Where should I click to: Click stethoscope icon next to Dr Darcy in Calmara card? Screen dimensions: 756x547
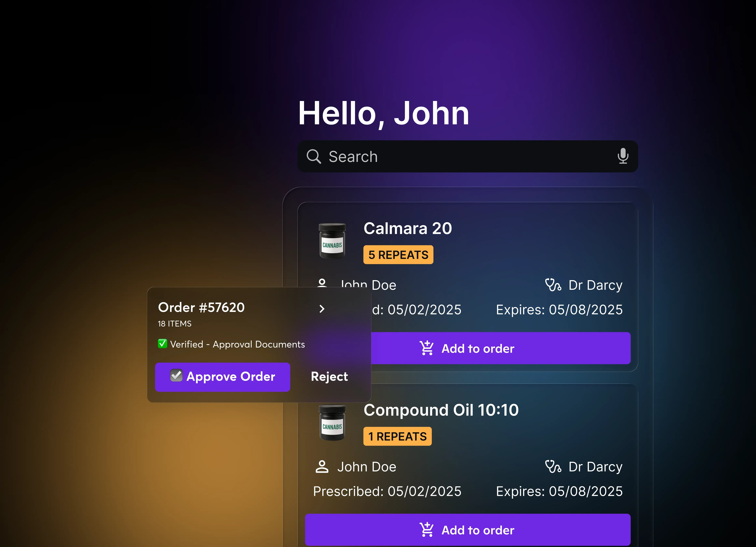(553, 285)
